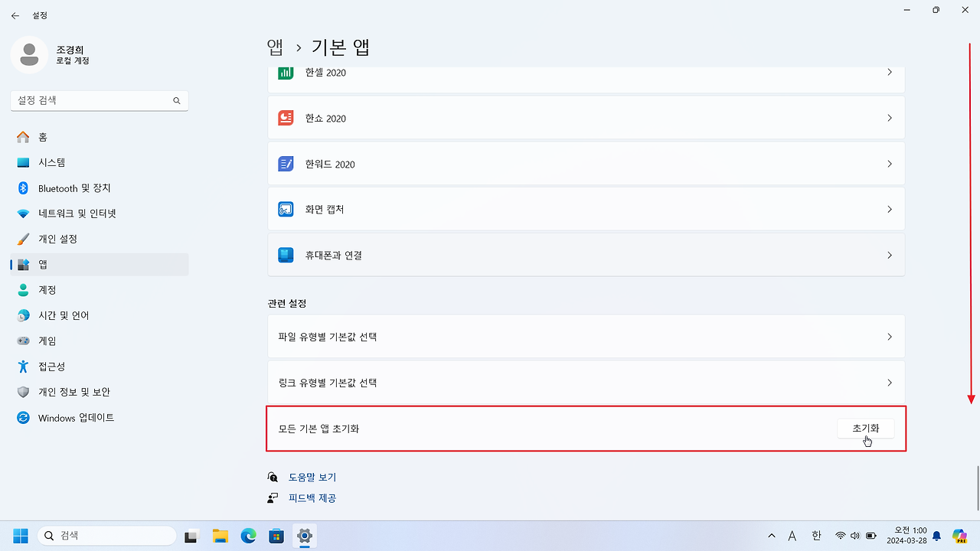980x551 pixels.
Task: Open the taskbar clock and date
Action: (x=907, y=536)
